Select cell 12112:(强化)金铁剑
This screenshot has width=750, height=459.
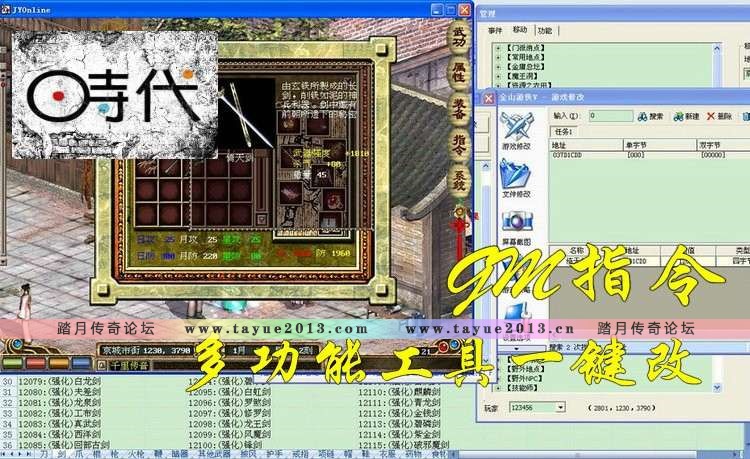pyautogui.click(x=399, y=413)
